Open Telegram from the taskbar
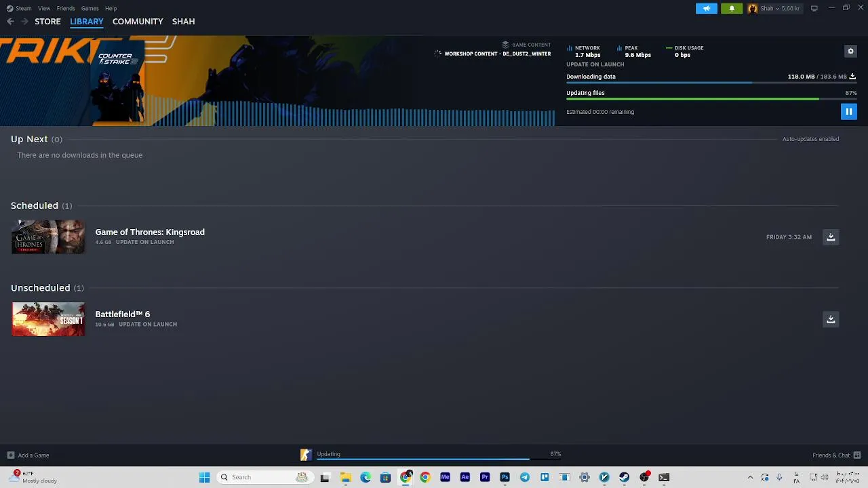Image resolution: width=868 pixels, height=488 pixels. (x=525, y=477)
